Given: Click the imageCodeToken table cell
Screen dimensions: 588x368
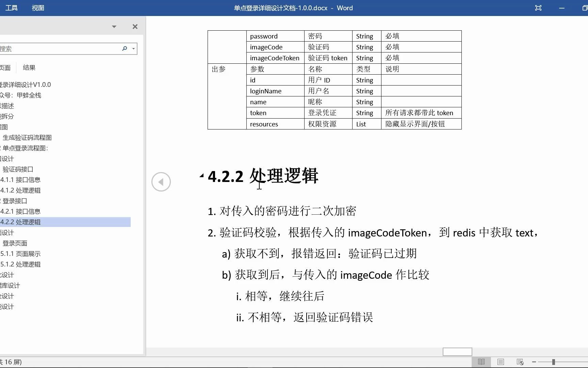Looking at the screenshot, I should 275,58.
